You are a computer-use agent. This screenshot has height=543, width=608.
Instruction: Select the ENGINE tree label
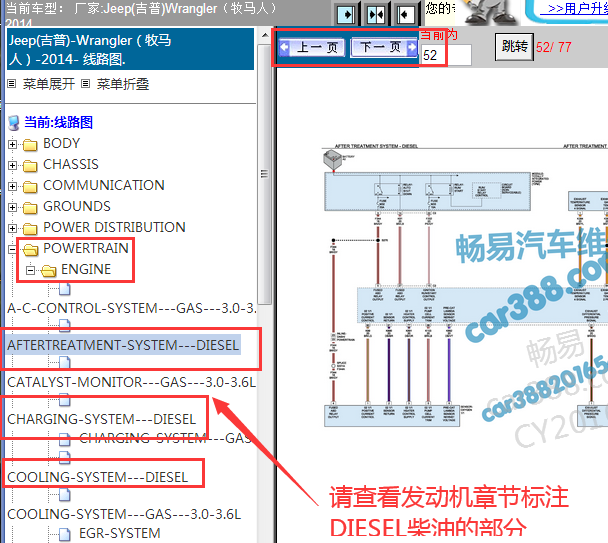(86, 269)
